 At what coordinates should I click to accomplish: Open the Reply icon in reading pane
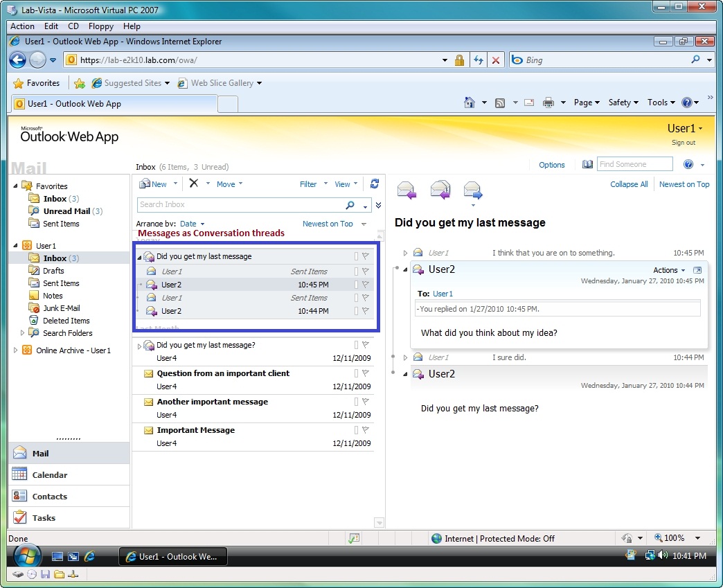point(407,190)
